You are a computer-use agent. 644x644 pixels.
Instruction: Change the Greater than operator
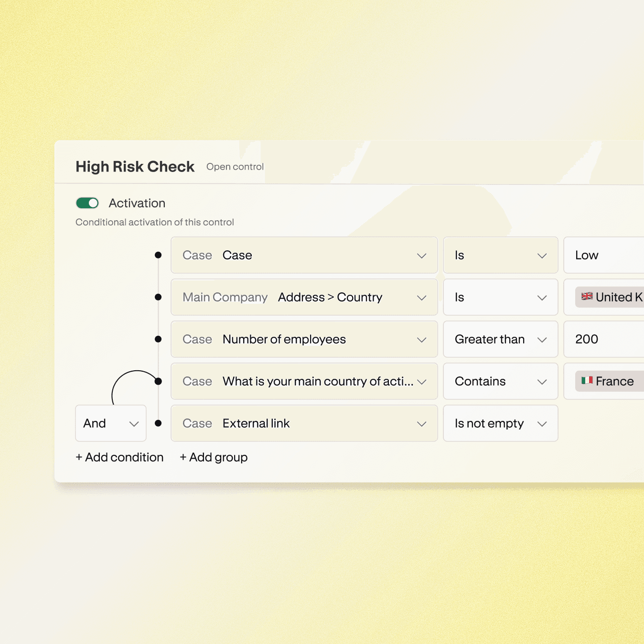click(x=500, y=339)
